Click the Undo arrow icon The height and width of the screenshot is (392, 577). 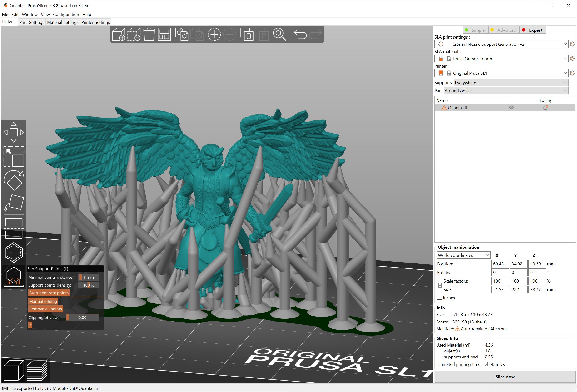(300, 34)
